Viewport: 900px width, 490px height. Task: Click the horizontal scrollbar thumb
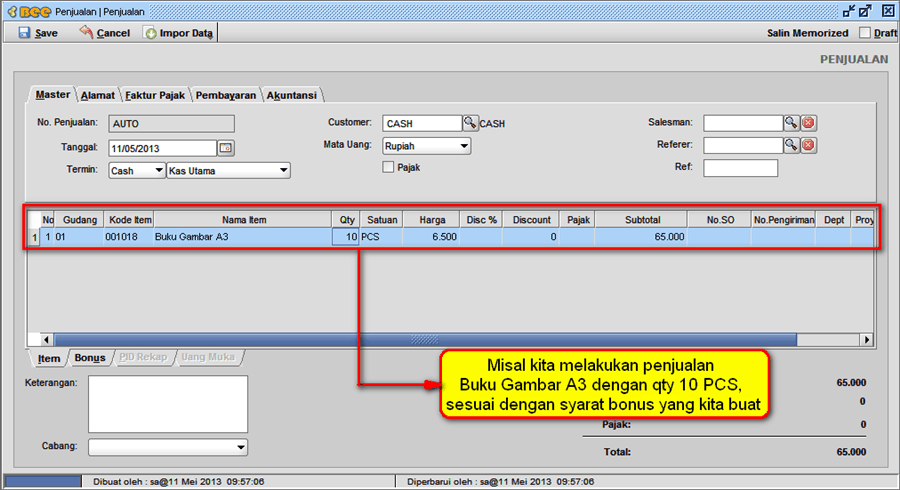(425, 340)
